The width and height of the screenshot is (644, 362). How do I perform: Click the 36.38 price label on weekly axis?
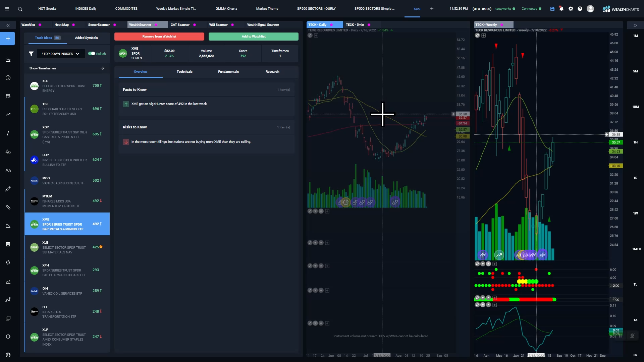[616, 134]
